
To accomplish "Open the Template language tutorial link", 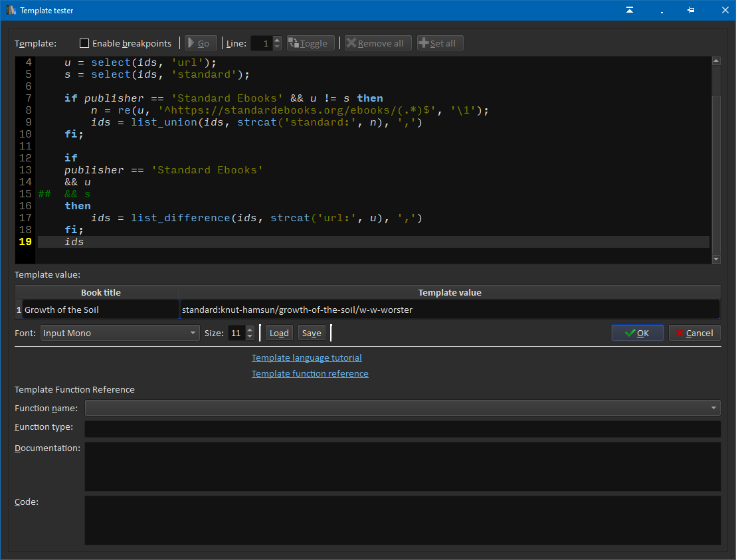I will coord(306,357).
